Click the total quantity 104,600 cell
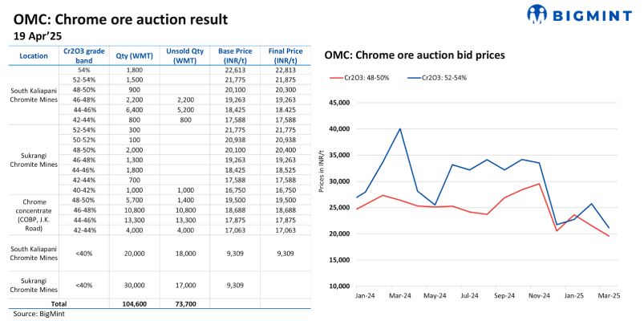The width and height of the screenshot is (644, 321). (134, 304)
